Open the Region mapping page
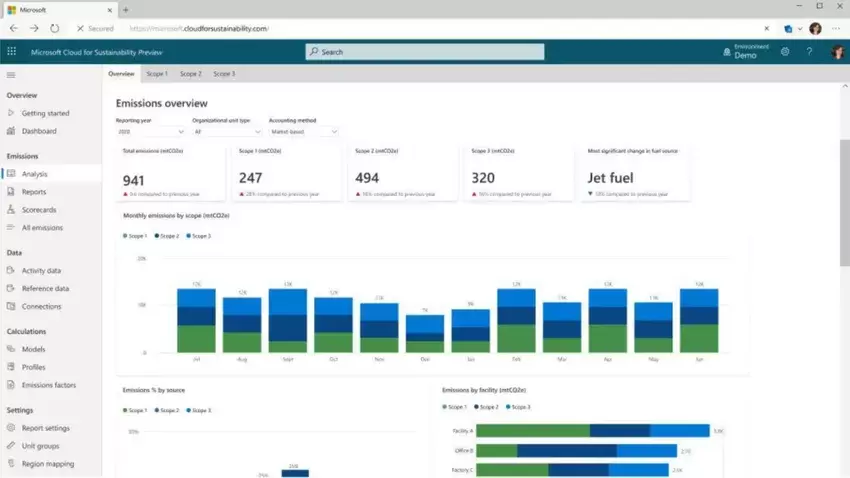The width and height of the screenshot is (850, 478). point(48,464)
